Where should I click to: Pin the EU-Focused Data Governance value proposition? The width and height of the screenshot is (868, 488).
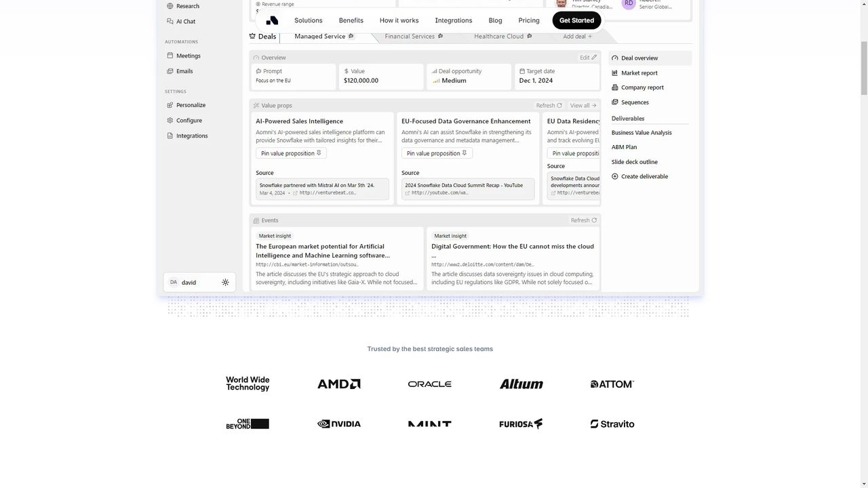[437, 154]
